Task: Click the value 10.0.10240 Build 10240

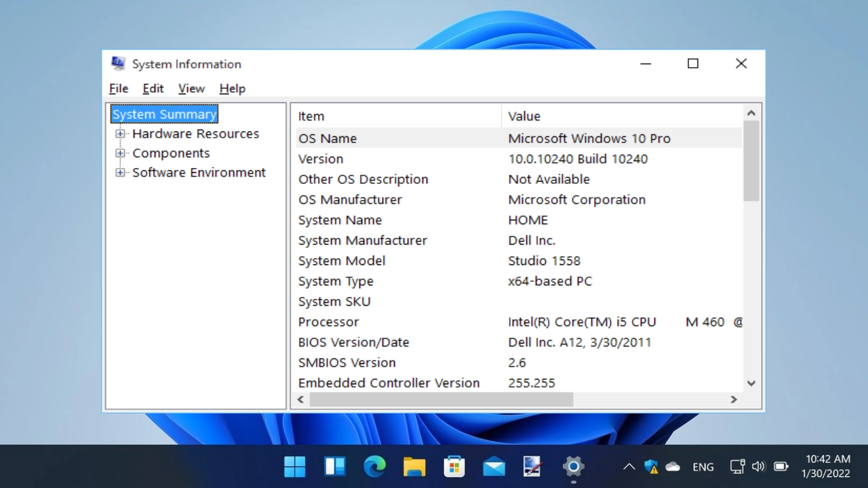Action: click(x=578, y=159)
